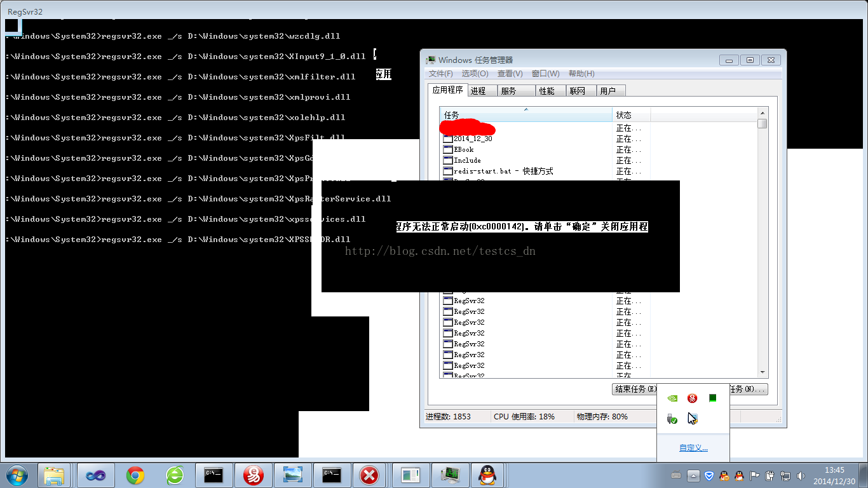Click the safely remove hardware tray icon
Viewport: 868px width, 488px height.
(x=672, y=419)
